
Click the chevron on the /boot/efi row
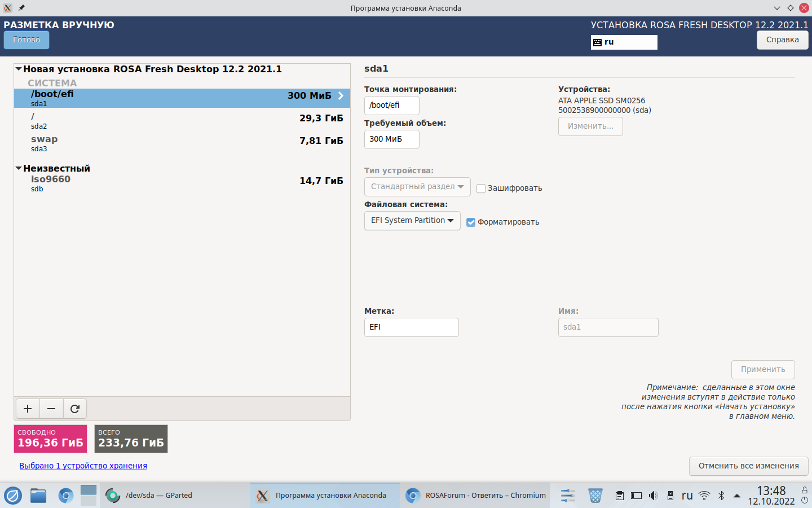341,96
